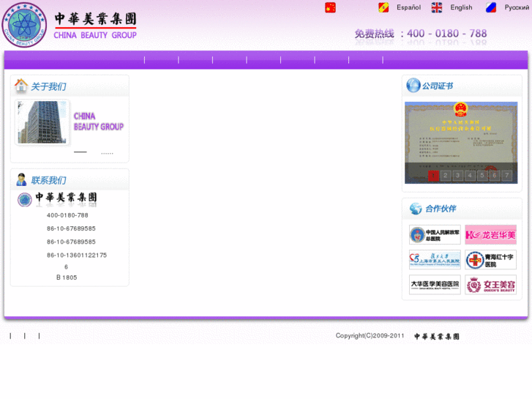This screenshot has width=532, height=399.
Task: Open partner logo 上海市第五人民医院
Action: click(435, 260)
